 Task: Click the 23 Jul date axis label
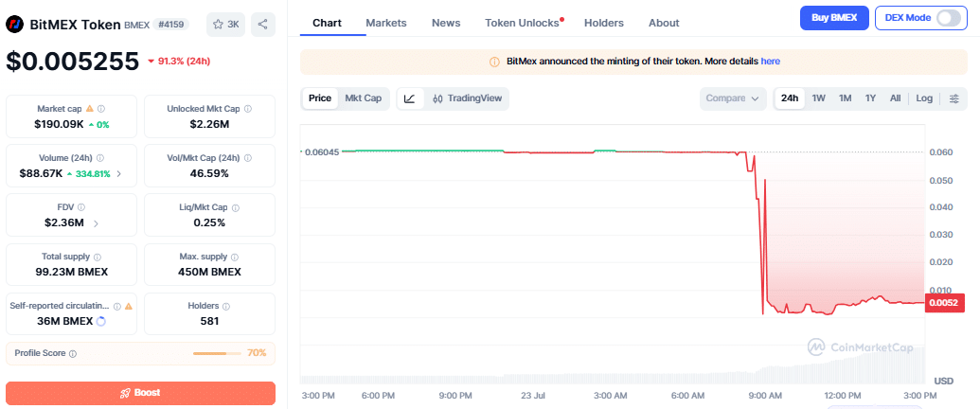pos(533,396)
